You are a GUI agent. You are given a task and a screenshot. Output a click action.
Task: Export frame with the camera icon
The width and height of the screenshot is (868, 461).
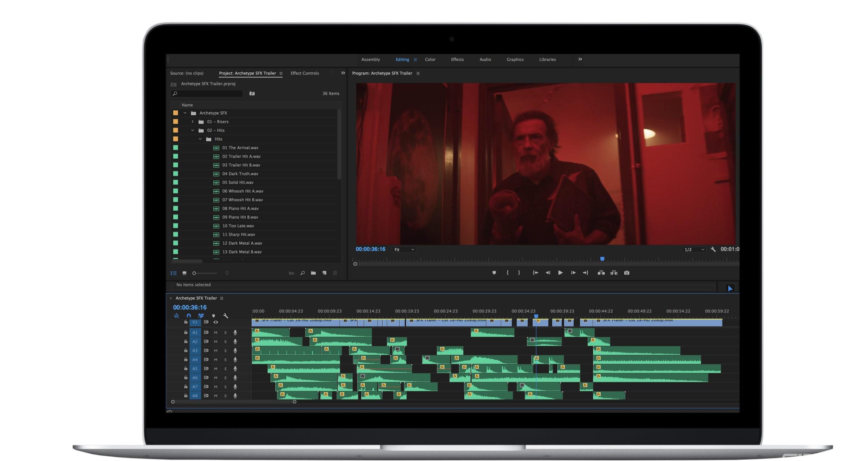[627, 273]
